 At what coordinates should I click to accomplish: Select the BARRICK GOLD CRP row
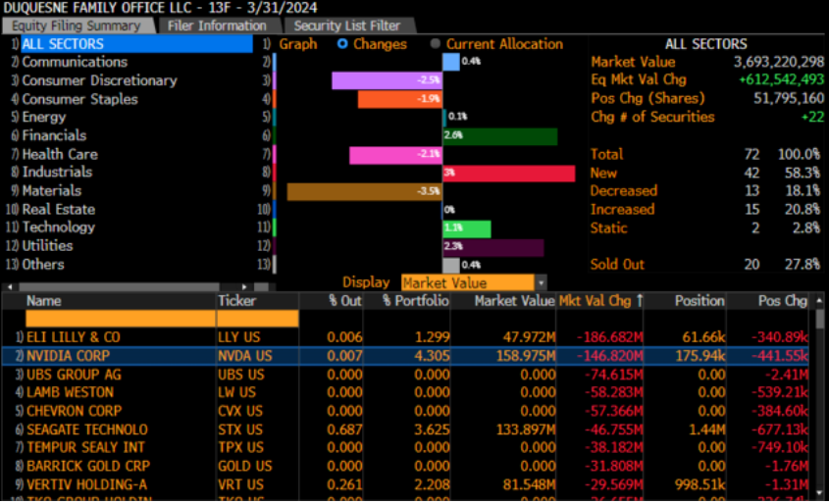tap(405, 466)
